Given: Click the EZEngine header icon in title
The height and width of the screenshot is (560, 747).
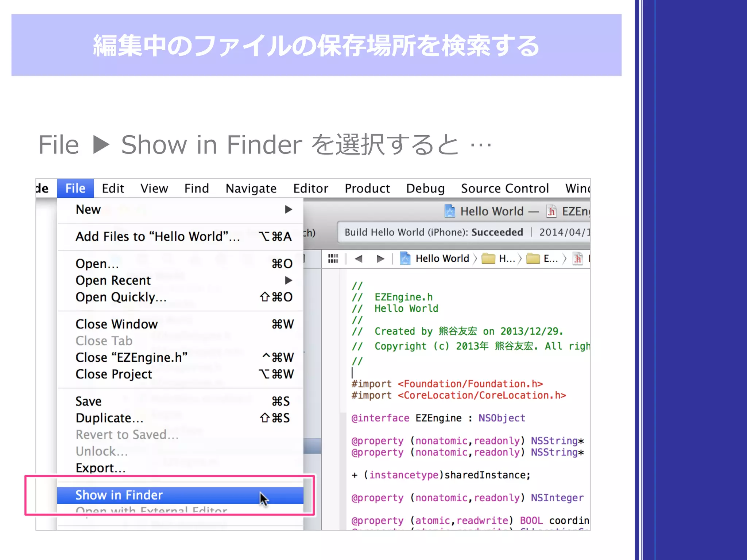Looking at the screenshot, I should [x=551, y=211].
